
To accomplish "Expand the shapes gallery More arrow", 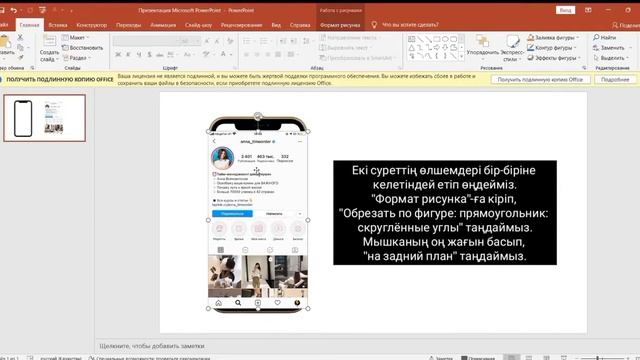I will tap(462, 57).
